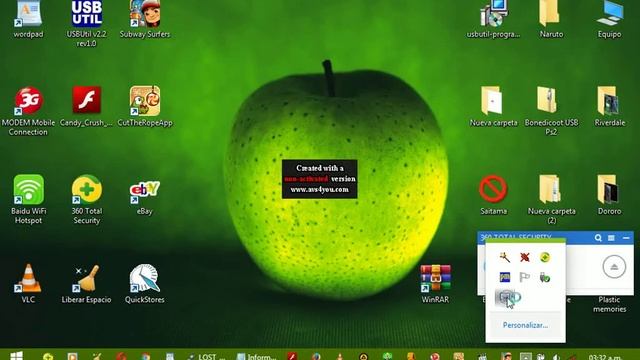The image size is (640, 360).
Task: Open Candy_Crush Flash file icon
Action: point(86,106)
